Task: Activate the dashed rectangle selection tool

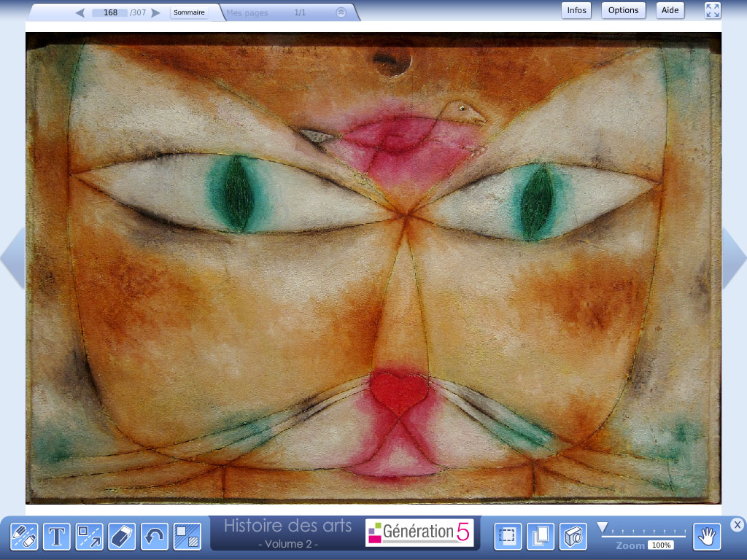Action: (x=508, y=537)
